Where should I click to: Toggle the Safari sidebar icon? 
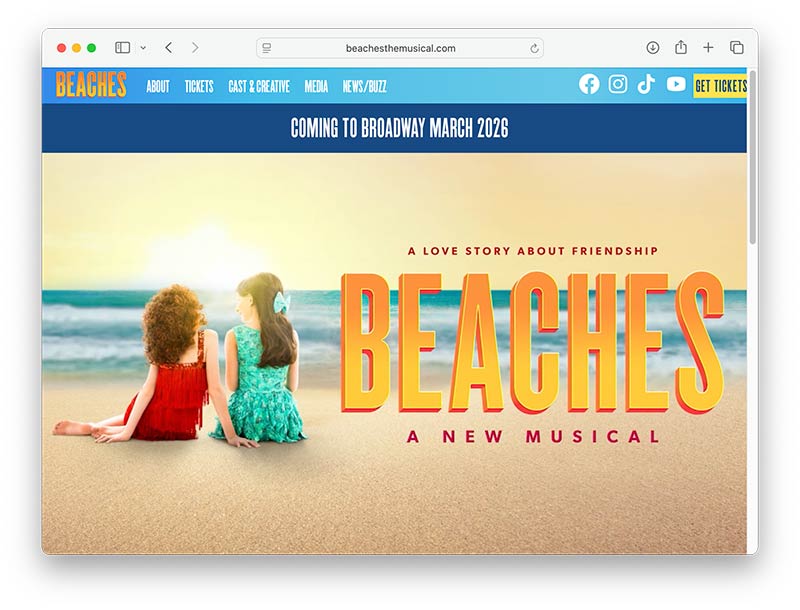coord(123,48)
